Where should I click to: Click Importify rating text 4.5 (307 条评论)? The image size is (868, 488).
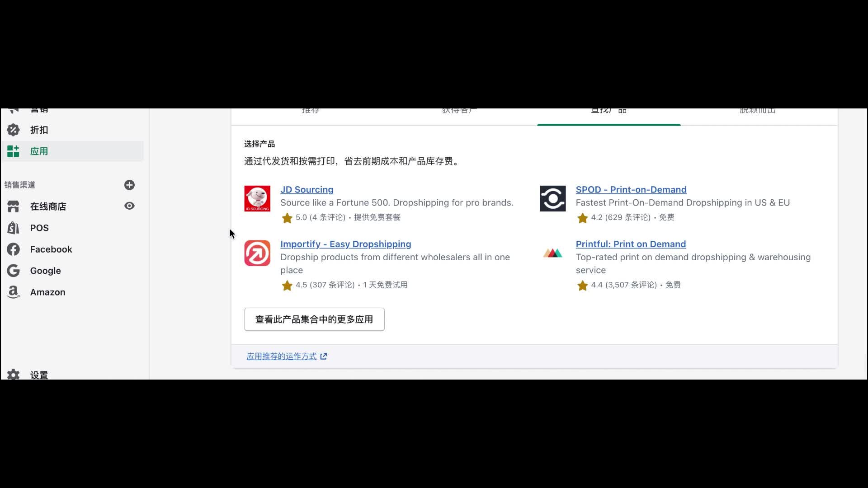coord(325,285)
